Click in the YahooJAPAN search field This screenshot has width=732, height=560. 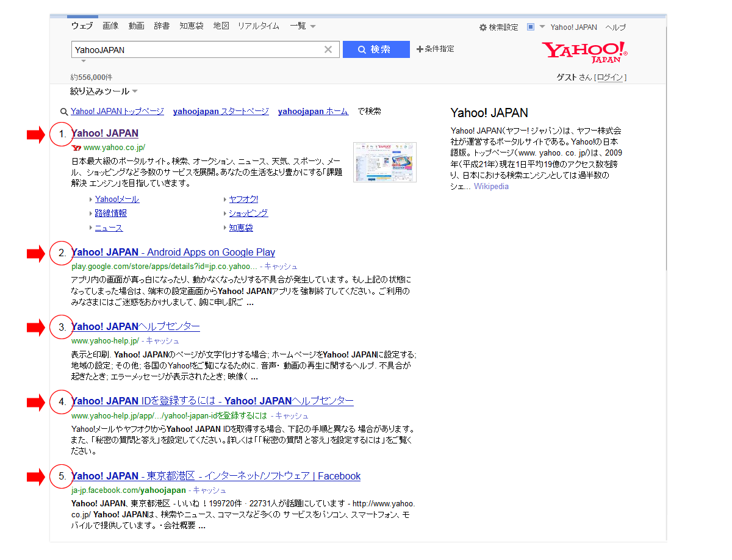point(195,49)
